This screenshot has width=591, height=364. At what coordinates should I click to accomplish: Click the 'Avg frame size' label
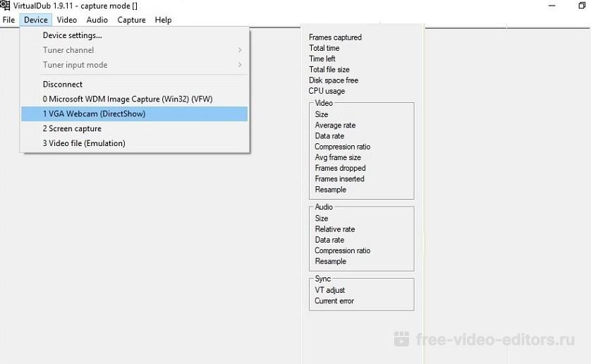tap(338, 157)
